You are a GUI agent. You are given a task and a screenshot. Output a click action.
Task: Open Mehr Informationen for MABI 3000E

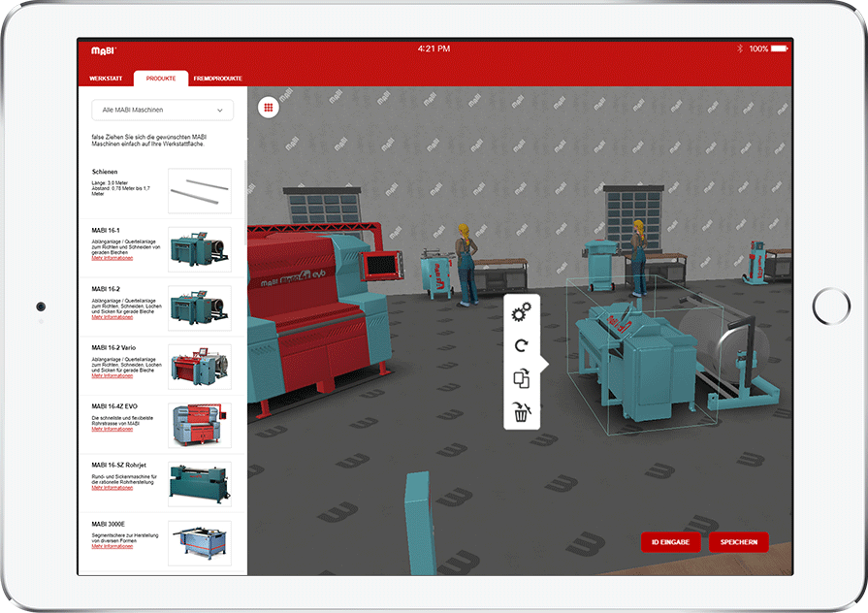tap(112, 546)
